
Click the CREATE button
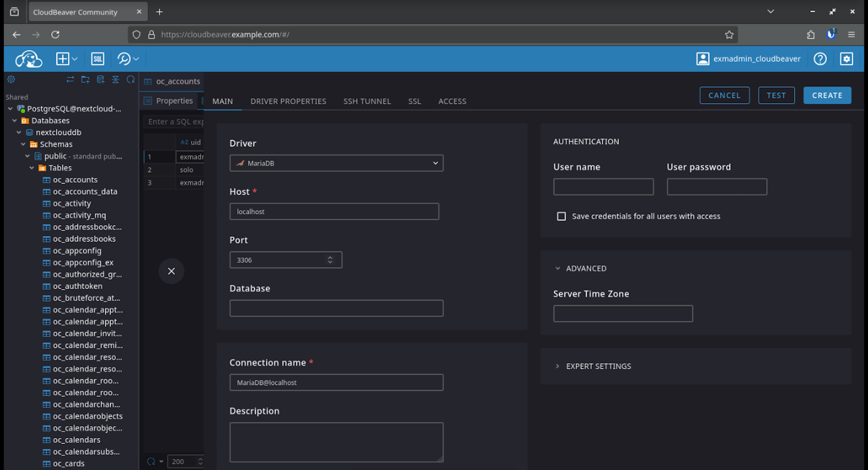(x=827, y=95)
